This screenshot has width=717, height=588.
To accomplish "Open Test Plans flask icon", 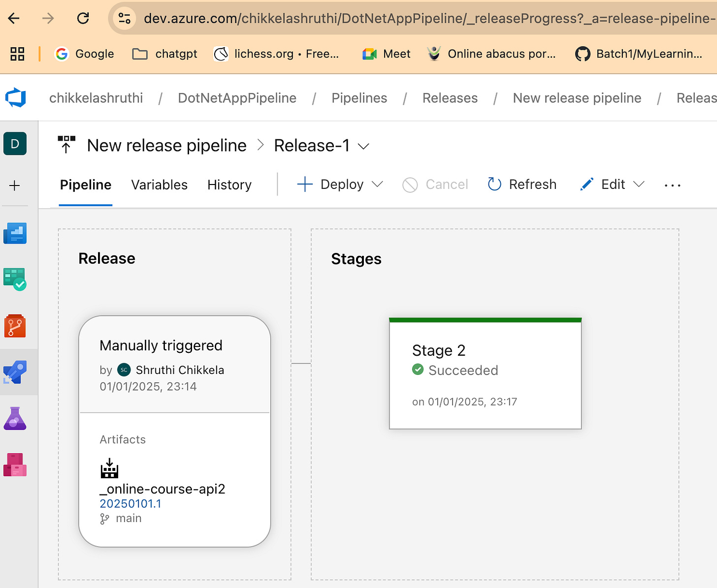I will point(15,419).
